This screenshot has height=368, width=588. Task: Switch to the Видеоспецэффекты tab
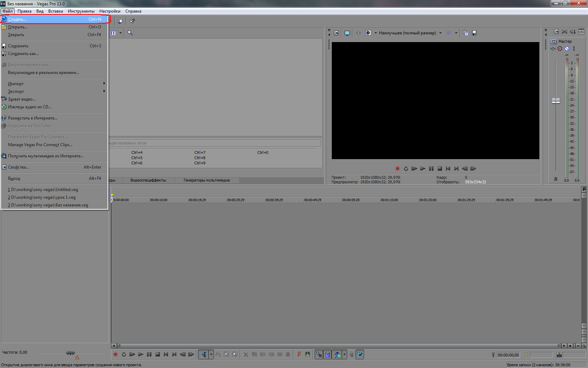pos(148,180)
